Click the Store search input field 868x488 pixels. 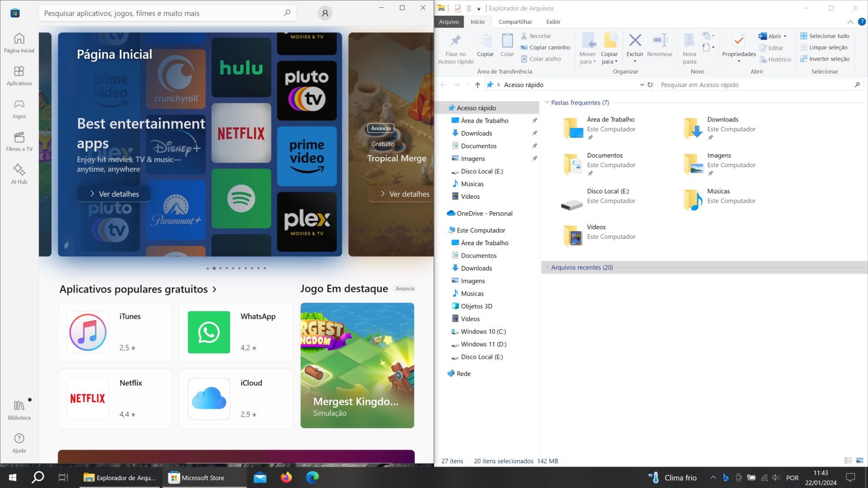coord(164,12)
